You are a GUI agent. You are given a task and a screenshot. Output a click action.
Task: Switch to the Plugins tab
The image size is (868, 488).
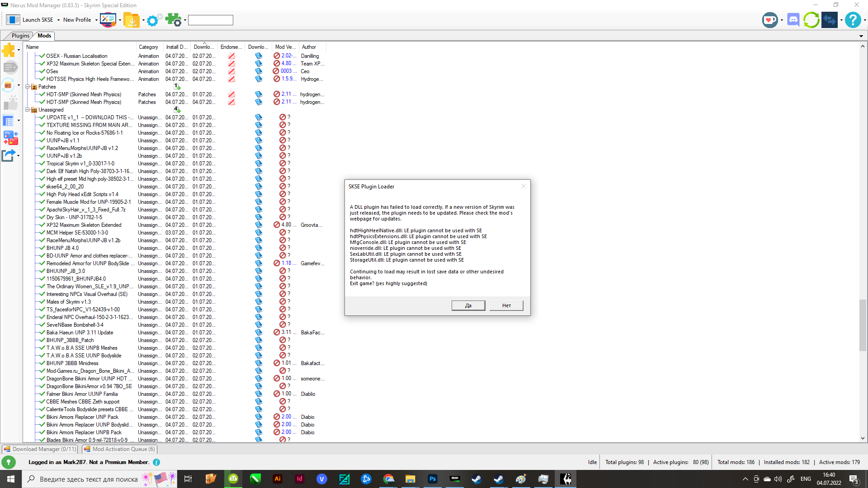click(x=20, y=36)
